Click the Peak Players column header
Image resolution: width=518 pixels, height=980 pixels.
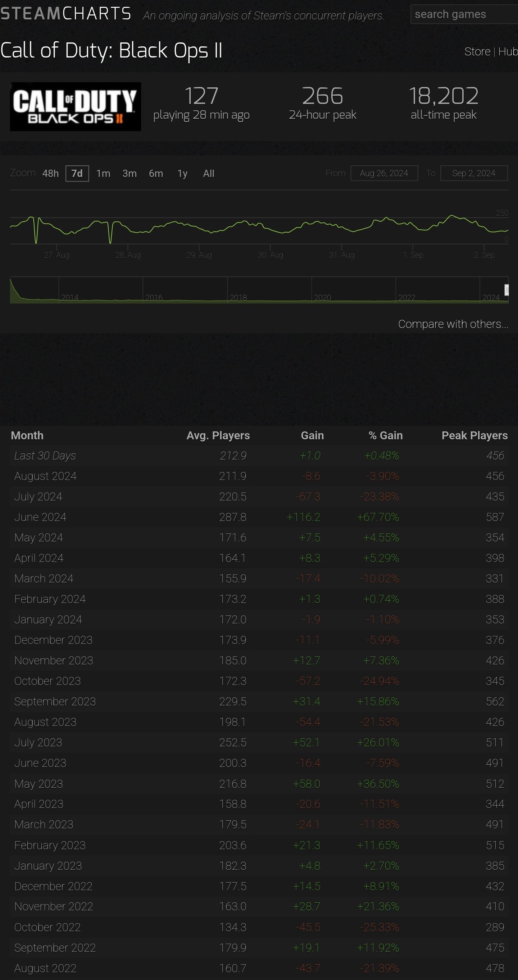pyautogui.click(x=474, y=435)
